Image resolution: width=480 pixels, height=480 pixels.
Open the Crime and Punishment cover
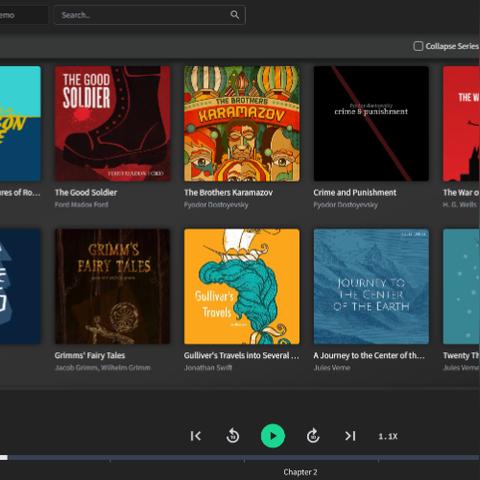371,124
